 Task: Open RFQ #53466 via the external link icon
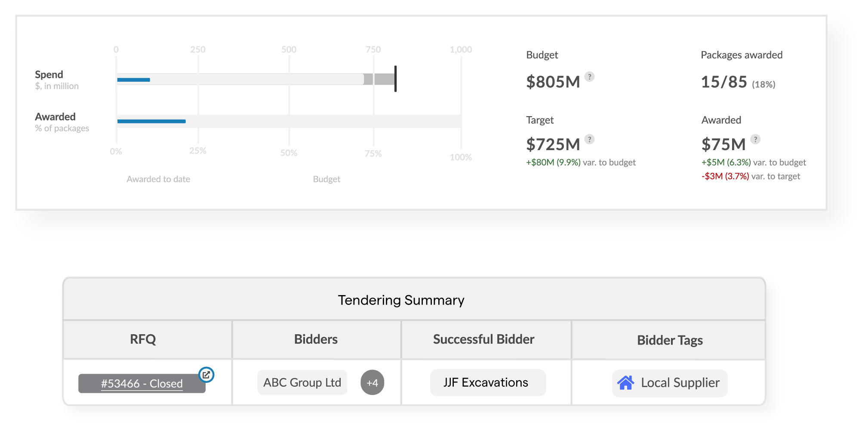[x=206, y=375]
